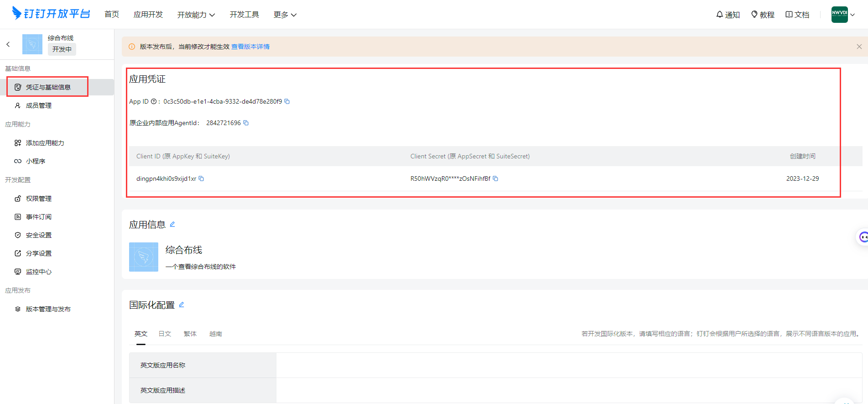Click the 开发中 status badge
868x404 pixels.
point(62,49)
